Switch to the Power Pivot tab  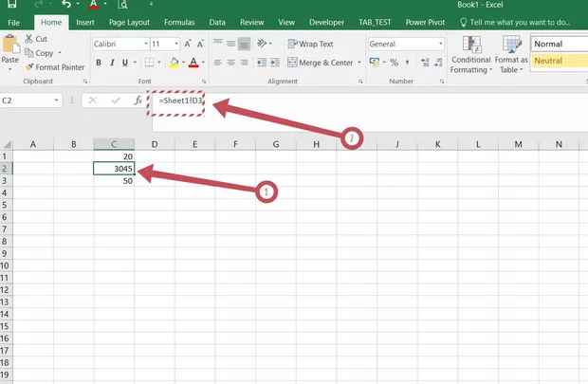[x=425, y=23]
